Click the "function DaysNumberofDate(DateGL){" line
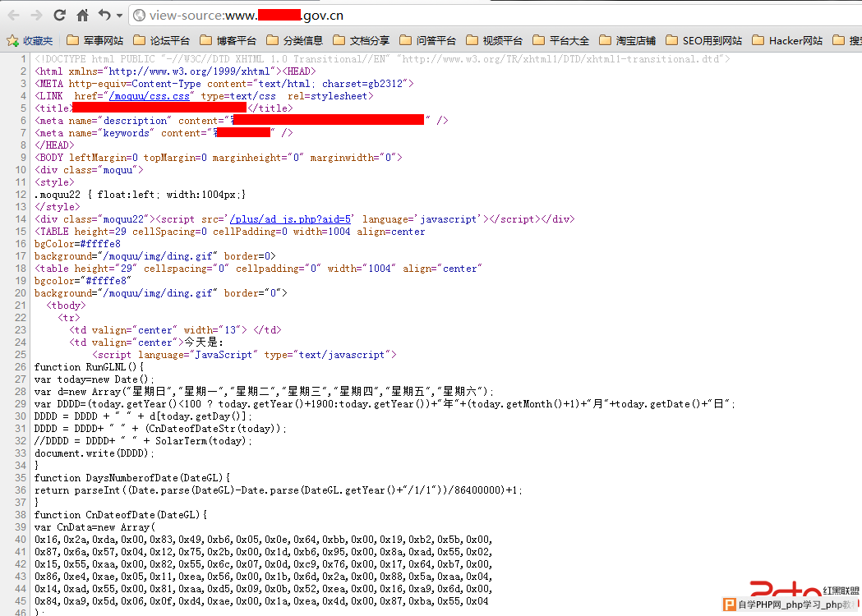This screenshot has width=862, height=616. pos(132,478)
